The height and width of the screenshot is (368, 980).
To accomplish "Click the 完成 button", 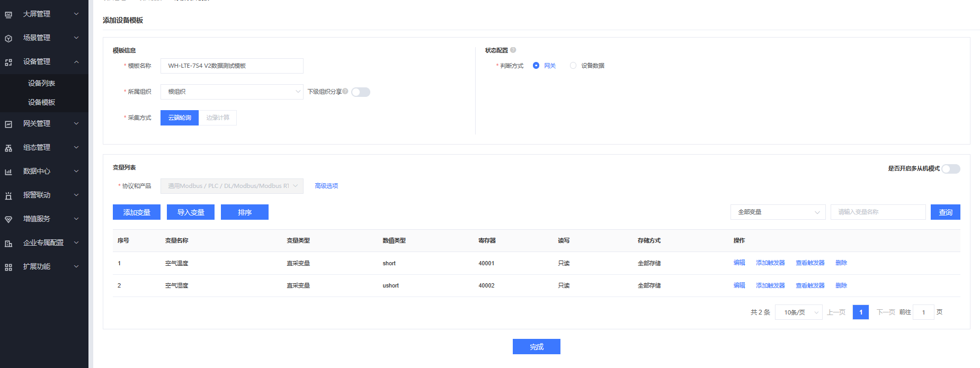I will click(536, 347).
